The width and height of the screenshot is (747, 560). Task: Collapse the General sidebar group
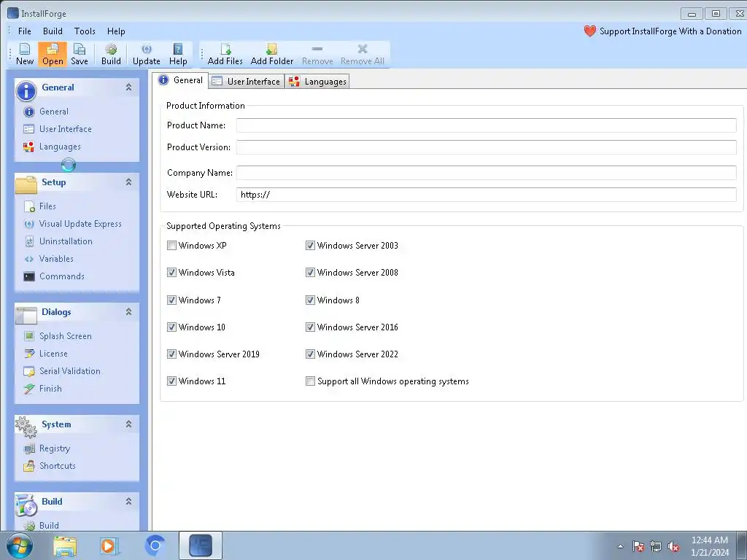128,87
